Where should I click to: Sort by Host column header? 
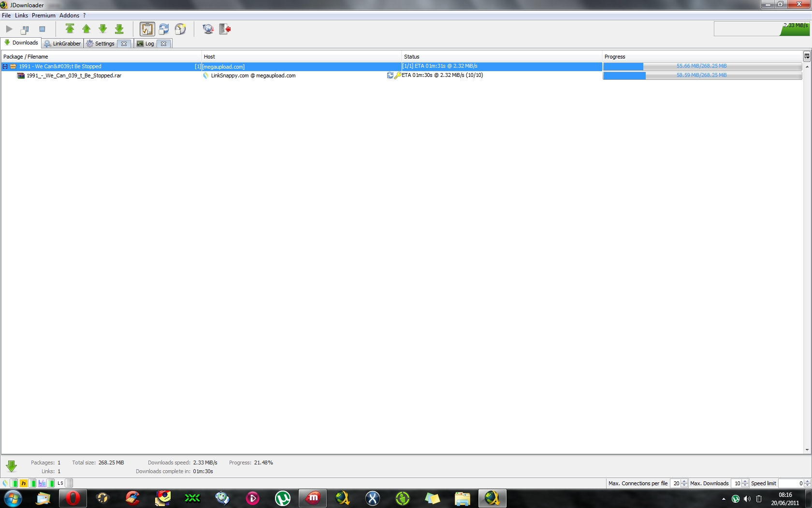click(301, 57)
